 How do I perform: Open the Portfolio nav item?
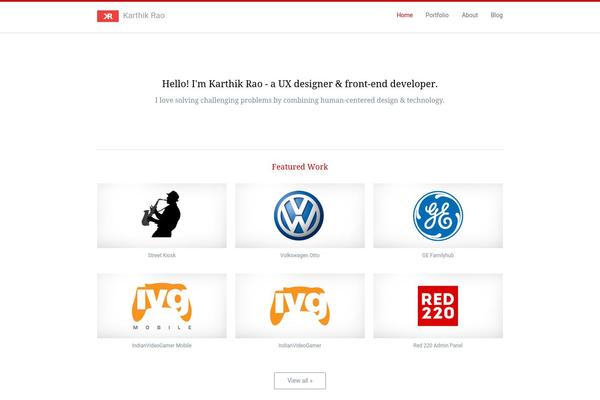(x=437, y=15)
